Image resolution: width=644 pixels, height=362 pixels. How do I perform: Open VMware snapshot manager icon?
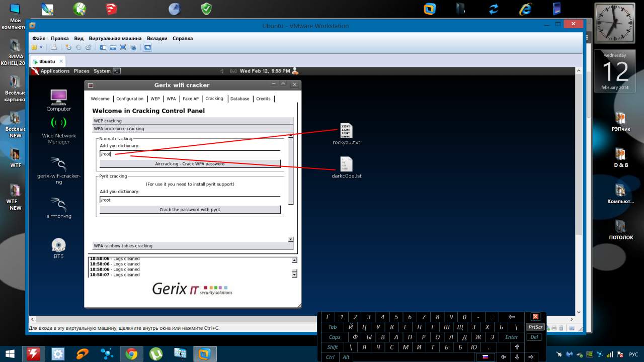pos(88,47)
